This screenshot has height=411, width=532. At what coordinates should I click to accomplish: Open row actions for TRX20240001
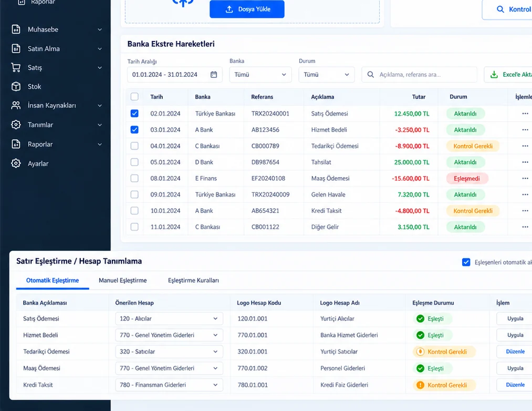(525, 114)
